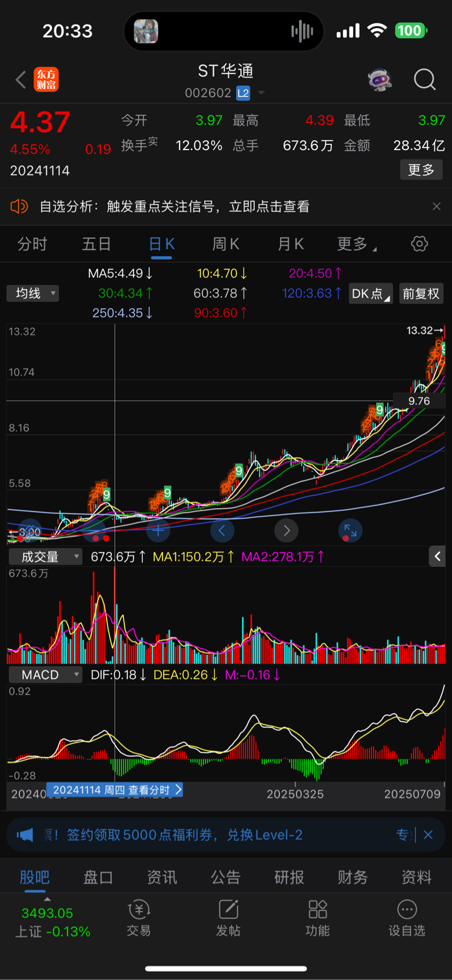Tap the 250:4.35 MA value
This screenshot has height=980, width=452.
pyautogui.click(x=123, y=313)
